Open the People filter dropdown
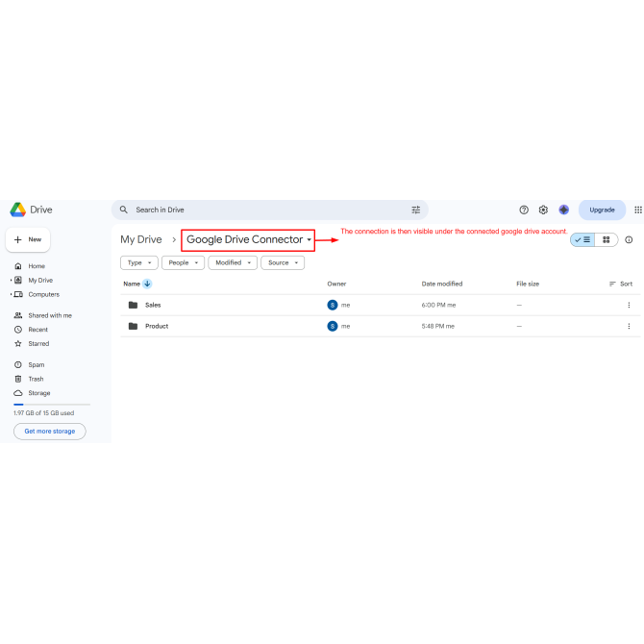Viewport: 644px width, 644px height. [184, 262]
